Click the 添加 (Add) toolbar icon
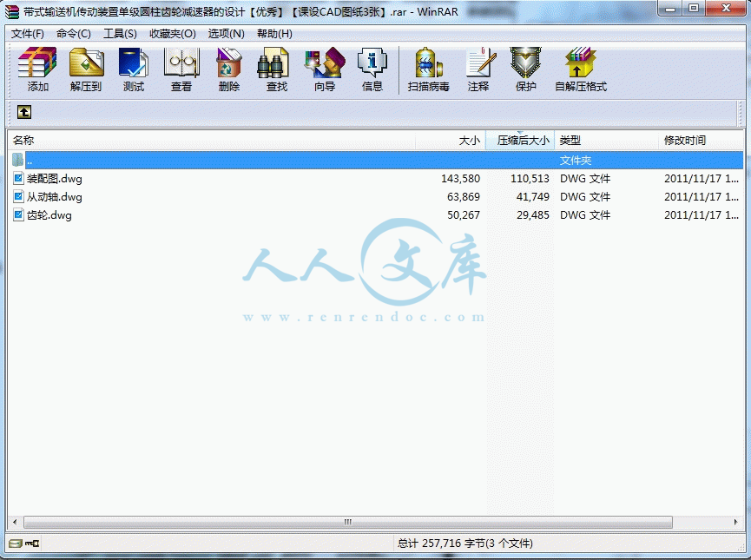Viewport: 751px width, 560px height. (x=37, y=63)
